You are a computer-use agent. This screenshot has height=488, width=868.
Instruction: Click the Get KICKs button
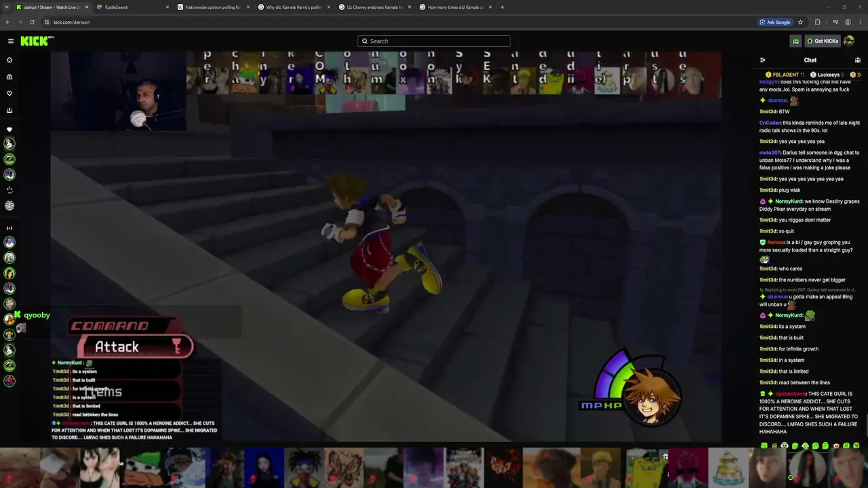(823, 41)
